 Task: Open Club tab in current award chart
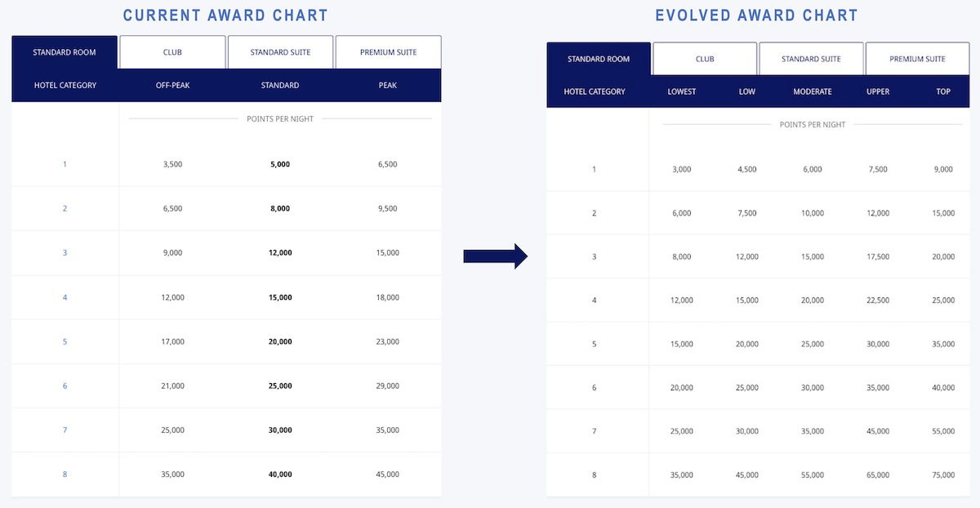point(172,52)
